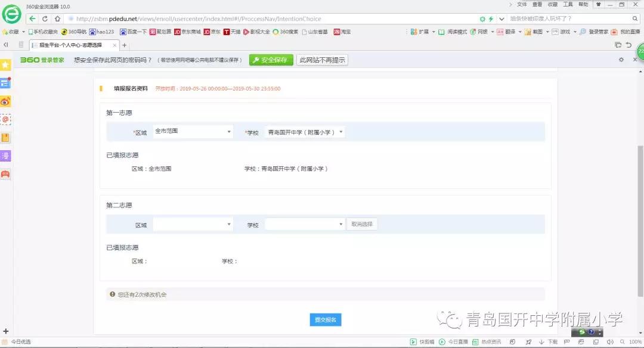Viewport: 644px width, 348px height.
Task: Select the 招生平台 志愿选择 browser tab
Action: [x=70, y=45]
